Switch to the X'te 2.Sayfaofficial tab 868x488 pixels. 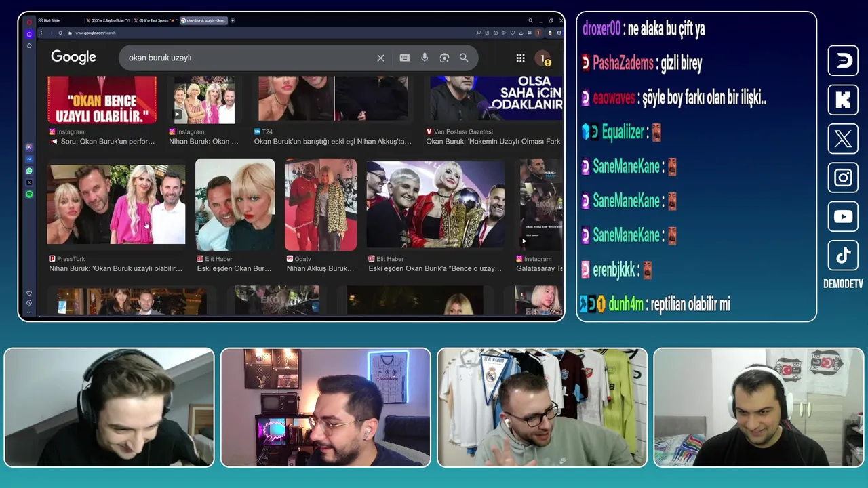[x=108, y=20]
